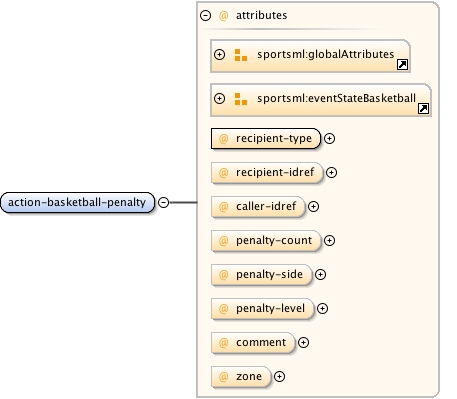The height and width of the screenshot is (399, 457).
Task: Click the @ icon beside attributes header
Action: 223,16
